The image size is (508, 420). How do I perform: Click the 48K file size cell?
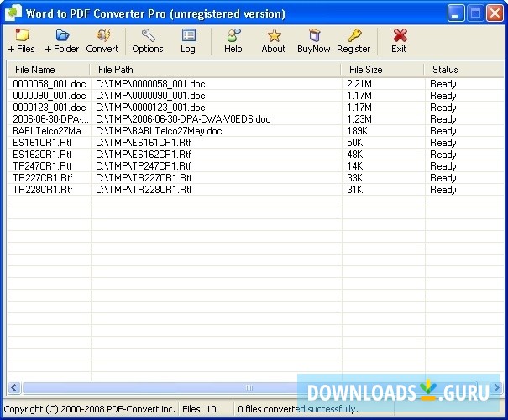354,155
